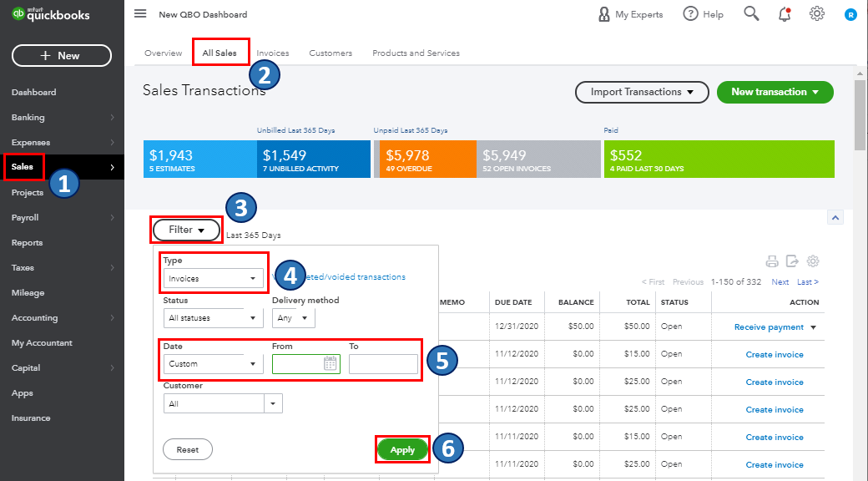Click the Help question mark icon
The height and width of the screenshot is (481, 868).
(x=690, y=13)
